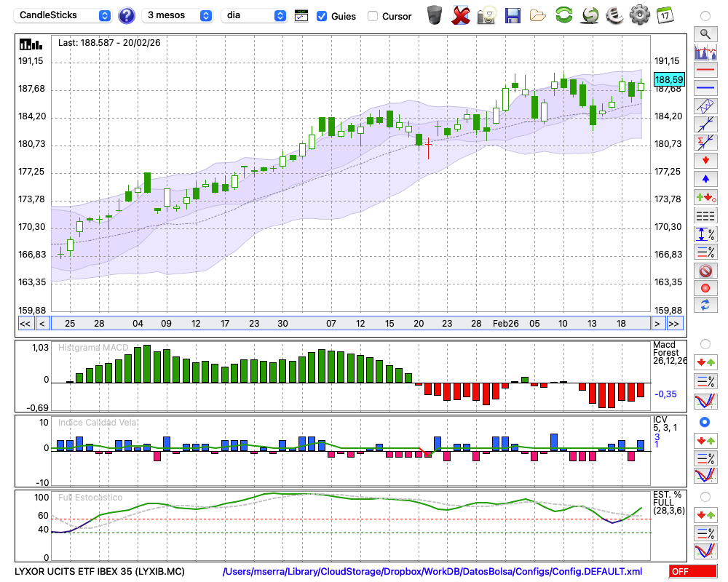Click the camera snapshot icon
The width and height of the screenshot is (728, 582).
click(x=486, y=15)
